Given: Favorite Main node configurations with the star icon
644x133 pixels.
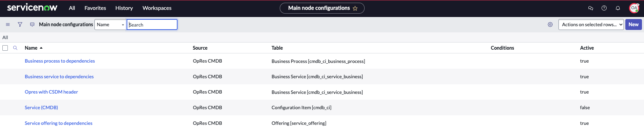Looking at the screenshot, I should pos(355,8).
